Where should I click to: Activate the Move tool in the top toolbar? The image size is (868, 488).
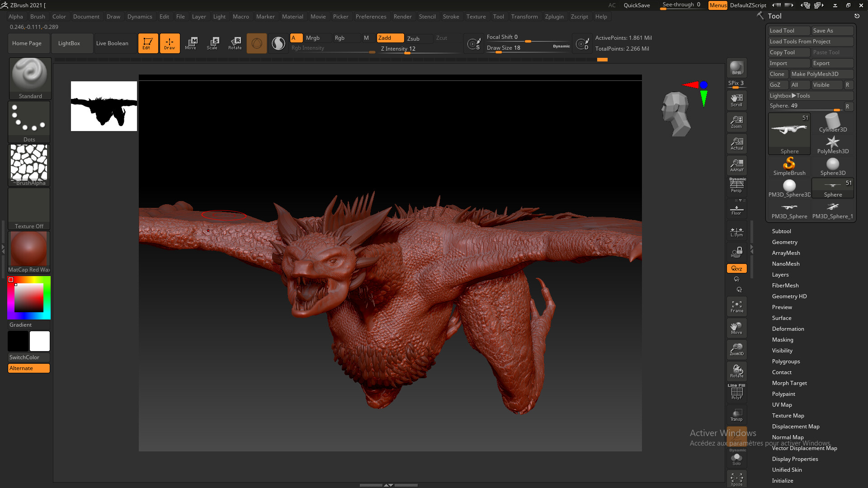tap(192, 43)
